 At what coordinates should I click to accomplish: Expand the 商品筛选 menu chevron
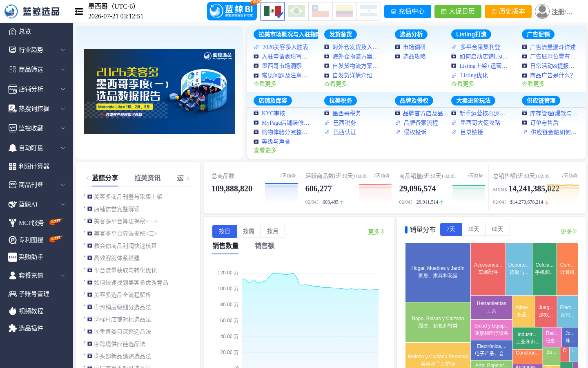tap(63, 70)
